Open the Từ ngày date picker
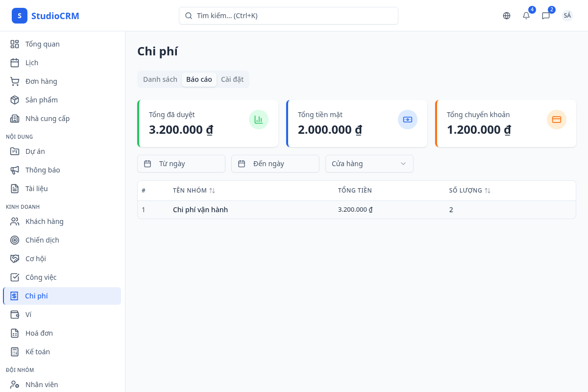The image size is (588, 392). pyautogui.click(x=181, y=164)
